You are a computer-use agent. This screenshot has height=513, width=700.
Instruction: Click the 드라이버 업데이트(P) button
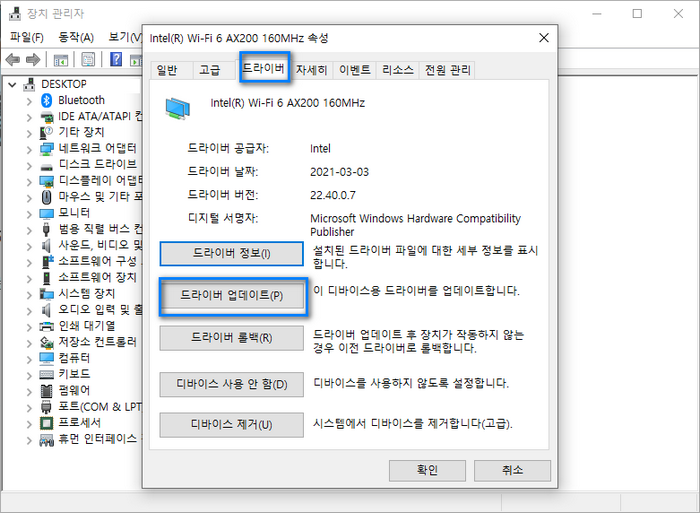232,296
